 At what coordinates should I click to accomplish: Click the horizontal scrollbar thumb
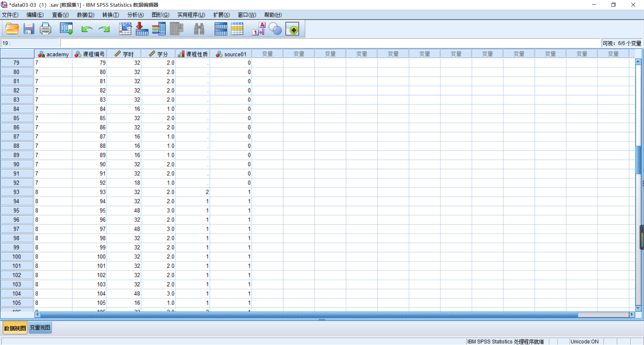tap(309, 314)
